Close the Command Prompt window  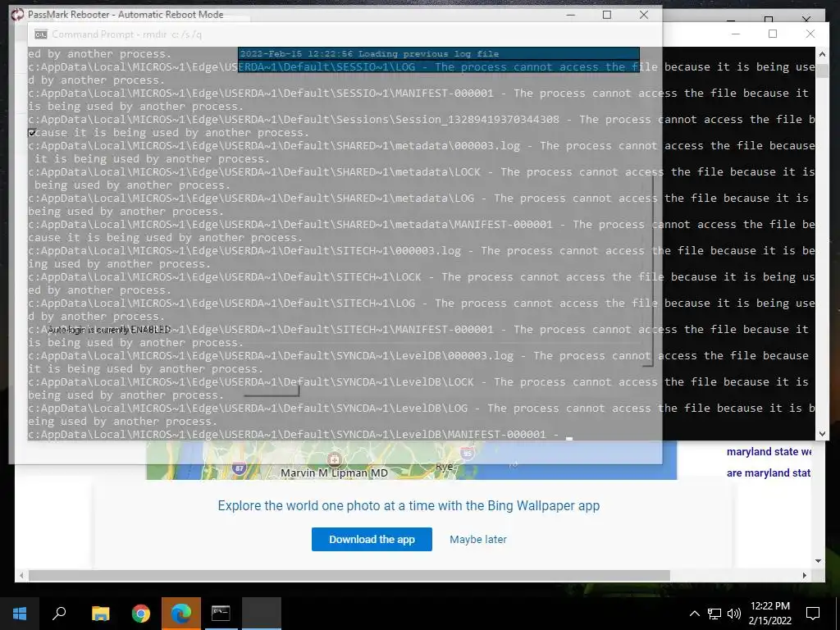pos(810,34)
